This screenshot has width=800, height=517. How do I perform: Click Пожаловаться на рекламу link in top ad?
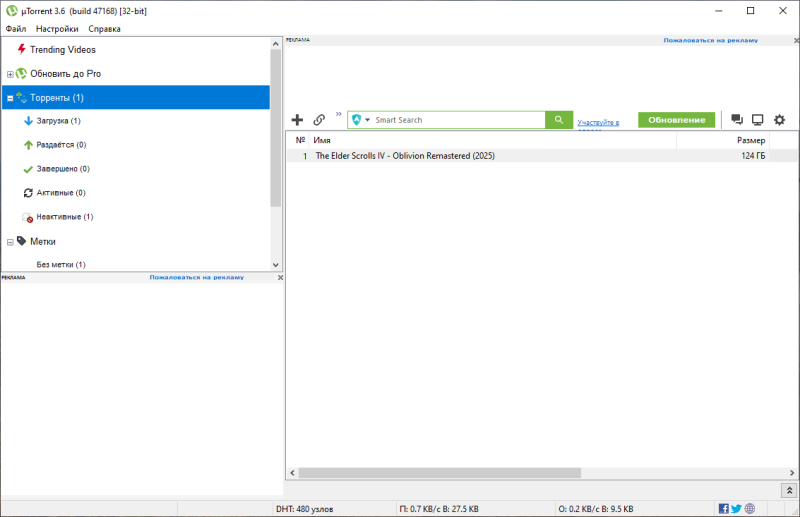(710, 40)
